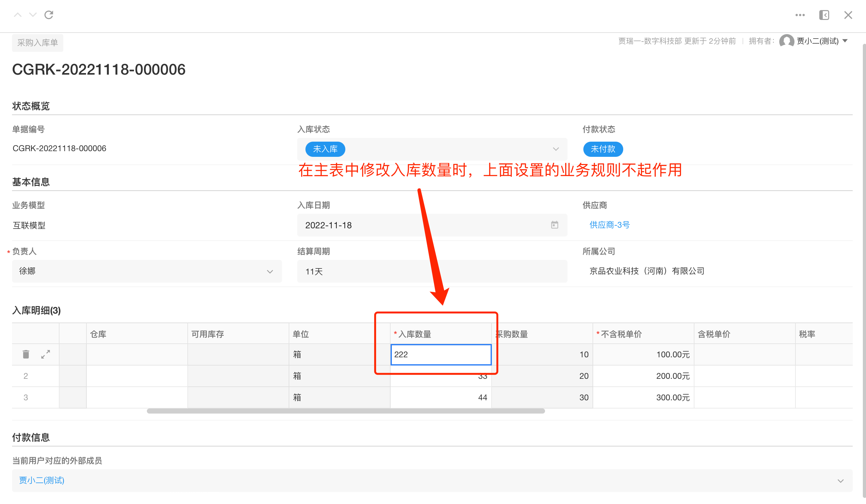Click the table's horizontal scrollbar

345,411
